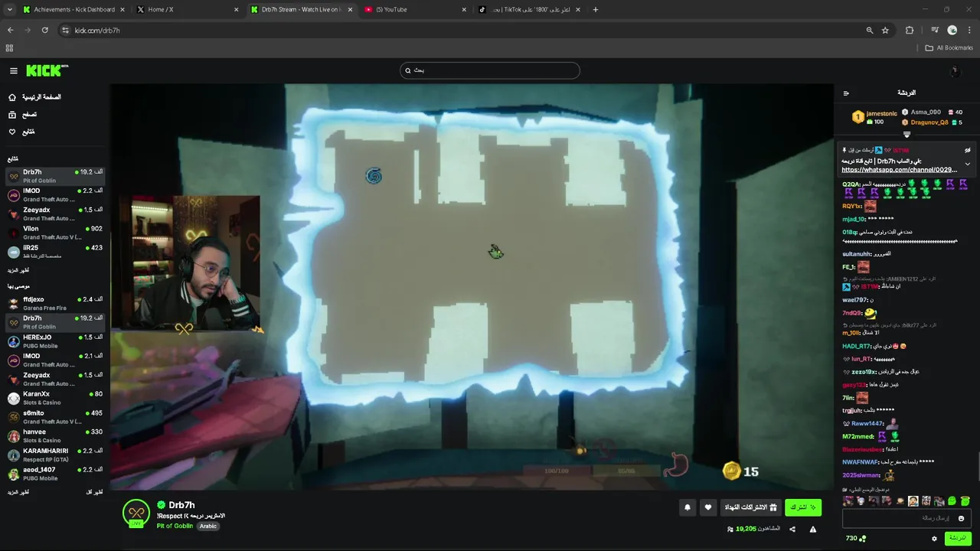Open chat user M72mmed
The width and height of the screenshot is (980, 551).
[x=857, y=436]
